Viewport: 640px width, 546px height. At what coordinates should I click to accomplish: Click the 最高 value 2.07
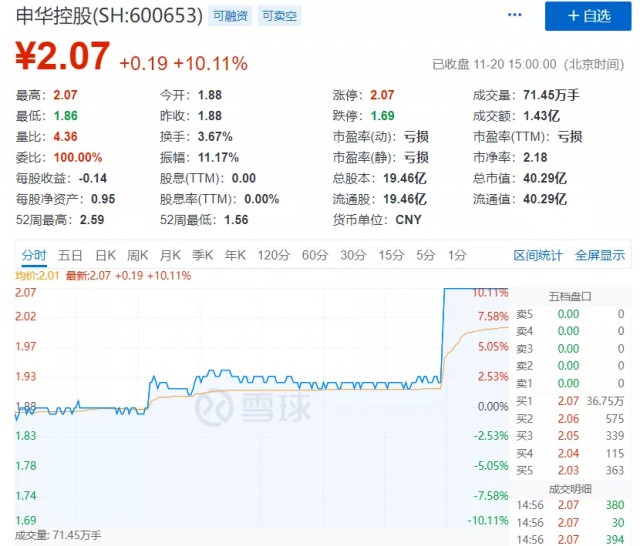[65, 95]
